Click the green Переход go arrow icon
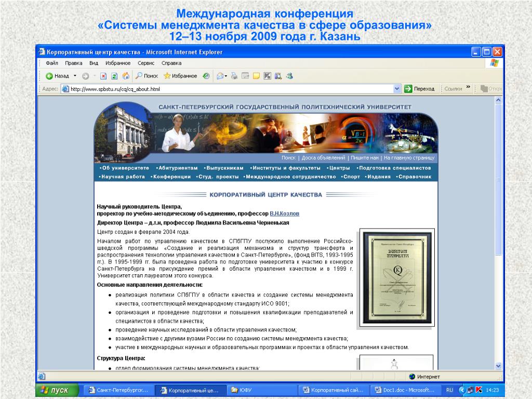This screenshot has width=532, height=399. (x=408, y=89)
